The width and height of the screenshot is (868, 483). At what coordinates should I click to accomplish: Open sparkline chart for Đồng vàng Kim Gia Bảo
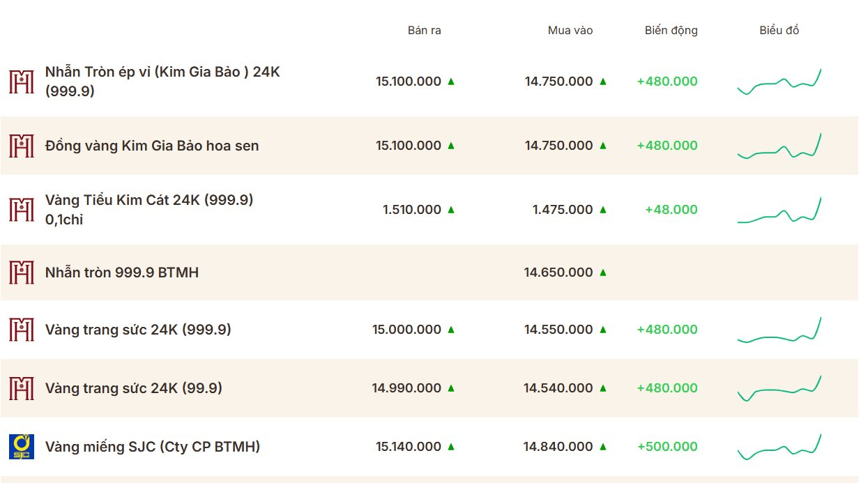[x=779, y=146]
